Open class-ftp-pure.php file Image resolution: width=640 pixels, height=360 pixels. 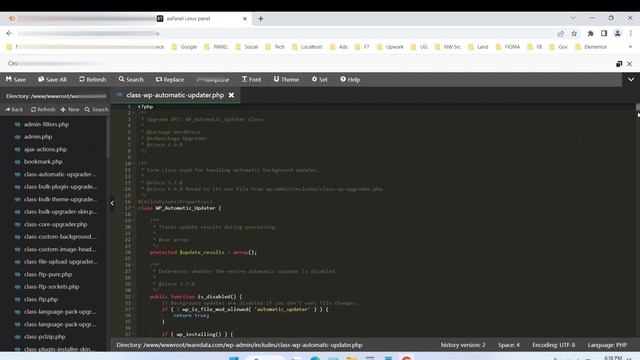tap(47, 275)
